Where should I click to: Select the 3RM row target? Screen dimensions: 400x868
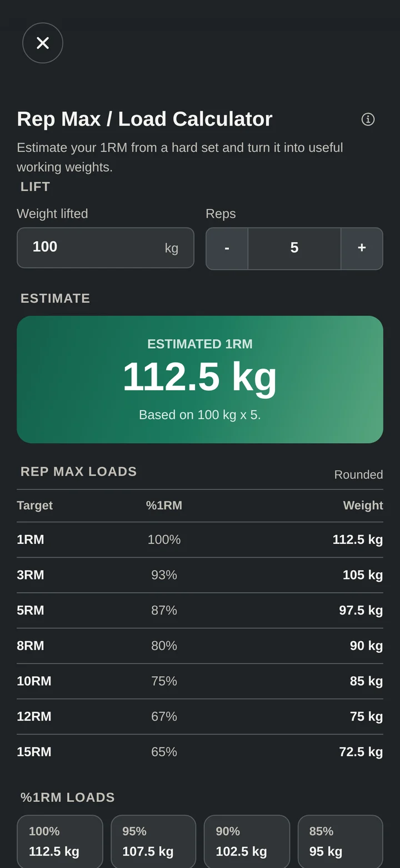point(31,575)
